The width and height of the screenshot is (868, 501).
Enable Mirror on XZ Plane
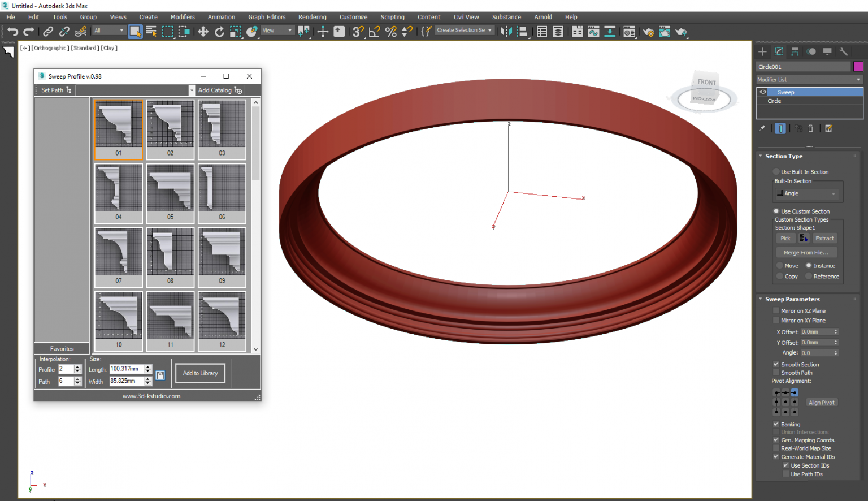click(776, 310)
